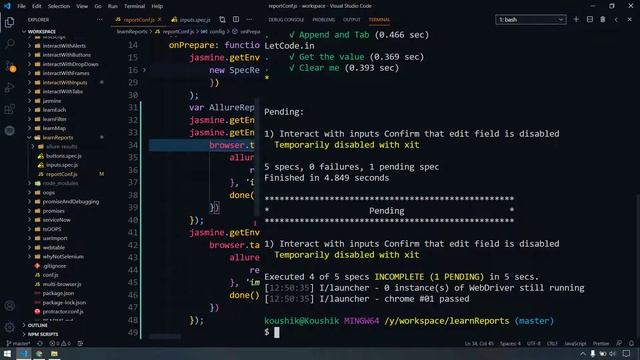Close the reportConf.js editor tab
This screenshot has height=360, width=640.
pyautogui.click(x=160, y=20)
